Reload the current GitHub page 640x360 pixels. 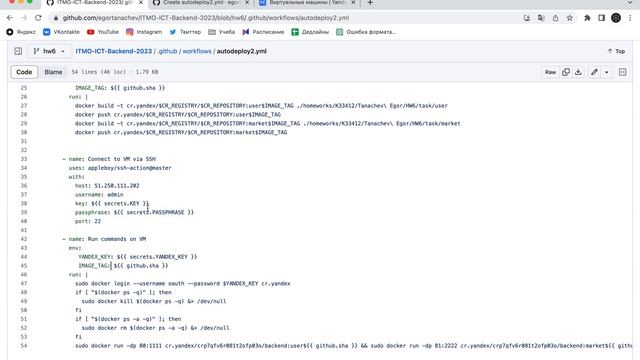(38, 18)
